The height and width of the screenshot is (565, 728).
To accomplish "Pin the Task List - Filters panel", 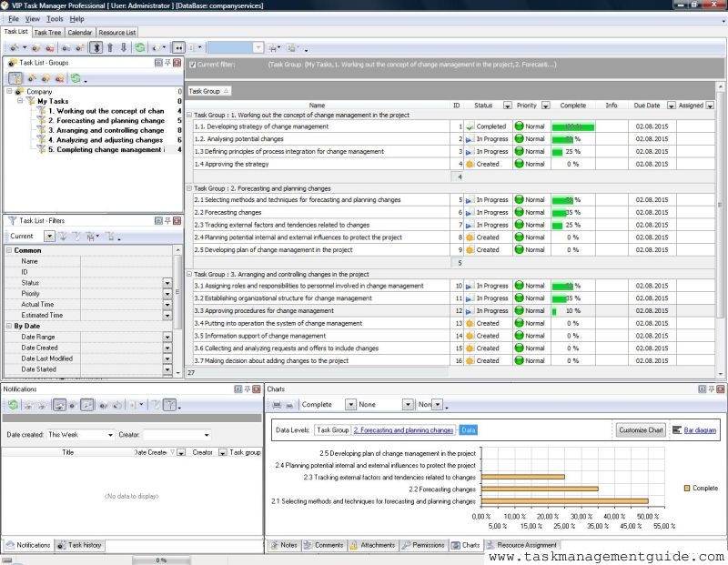I will pos(167,220).
